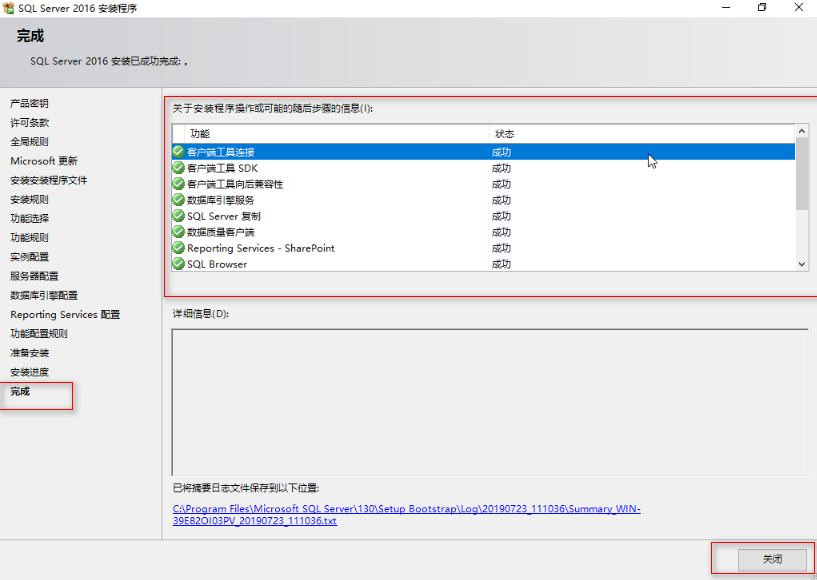Click the 全局规则 step in sidebar
This screenshot has width=817, height=580.
click(29, 141)
